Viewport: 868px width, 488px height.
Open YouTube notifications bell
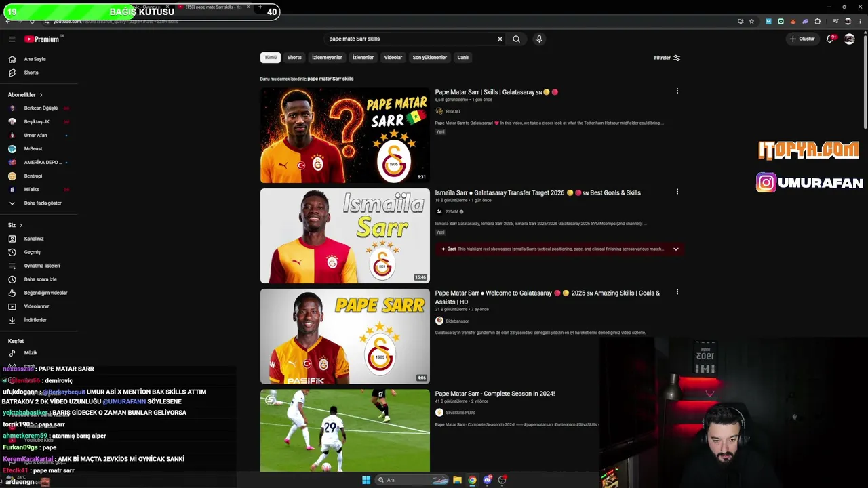(830, 39)
